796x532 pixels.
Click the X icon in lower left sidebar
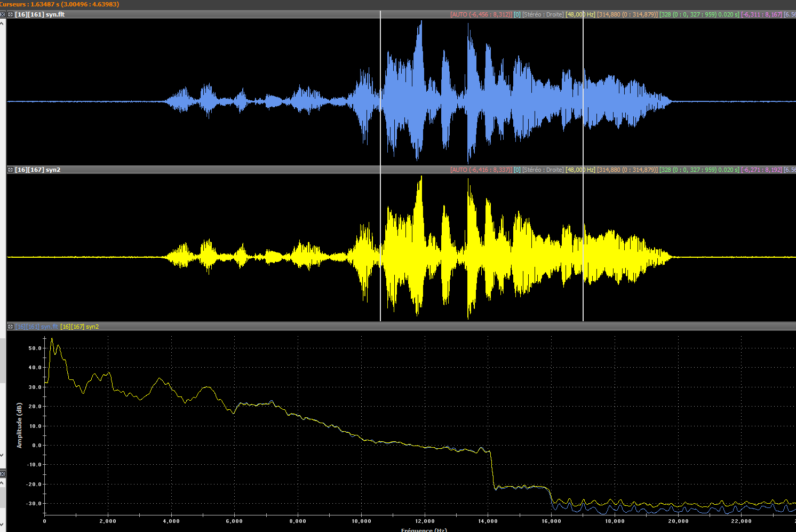tap(3, 474)
